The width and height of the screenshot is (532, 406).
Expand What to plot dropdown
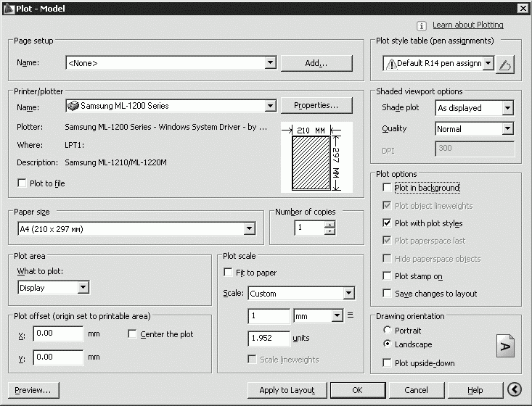83,288
